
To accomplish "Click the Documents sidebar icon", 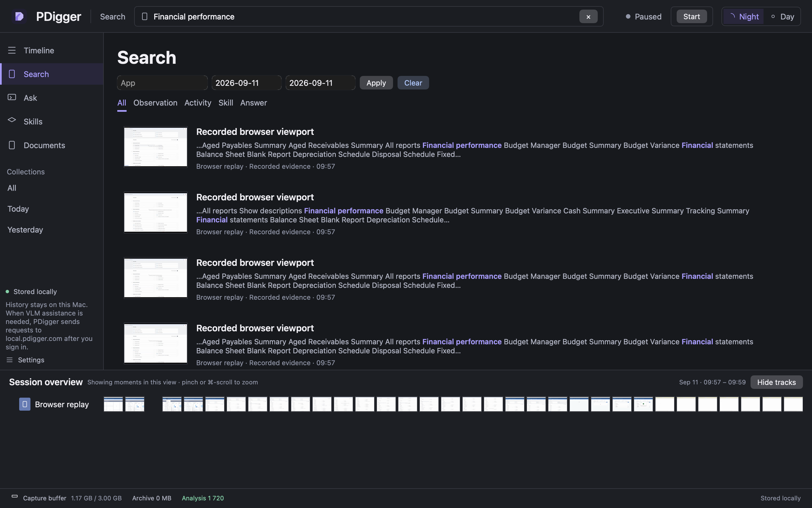I will [12, 145].
